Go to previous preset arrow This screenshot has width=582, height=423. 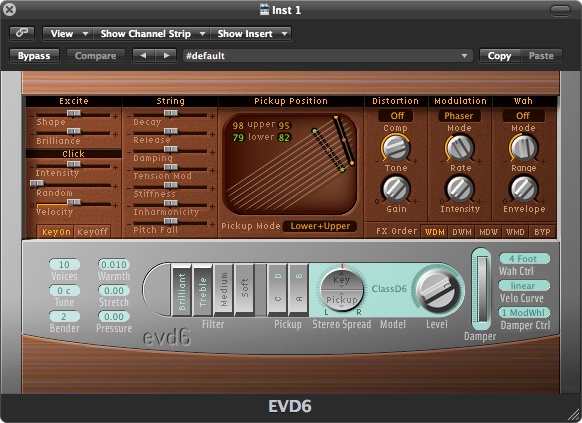point(144,56)
